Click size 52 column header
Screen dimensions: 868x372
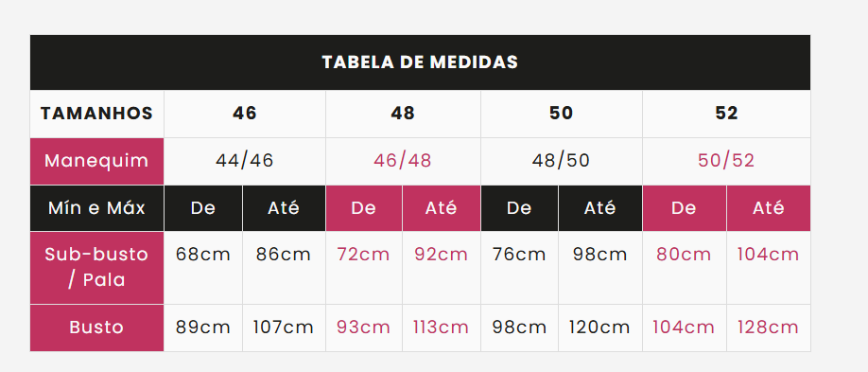726,114
